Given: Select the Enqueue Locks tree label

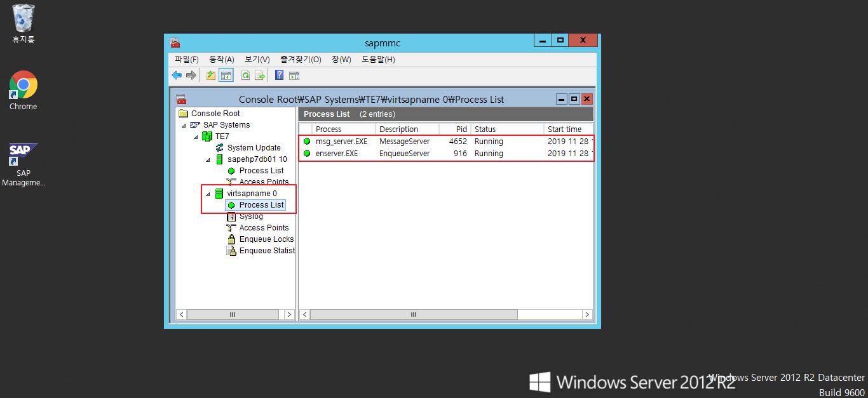Looking at the screenshot, I should pos(266,239).
